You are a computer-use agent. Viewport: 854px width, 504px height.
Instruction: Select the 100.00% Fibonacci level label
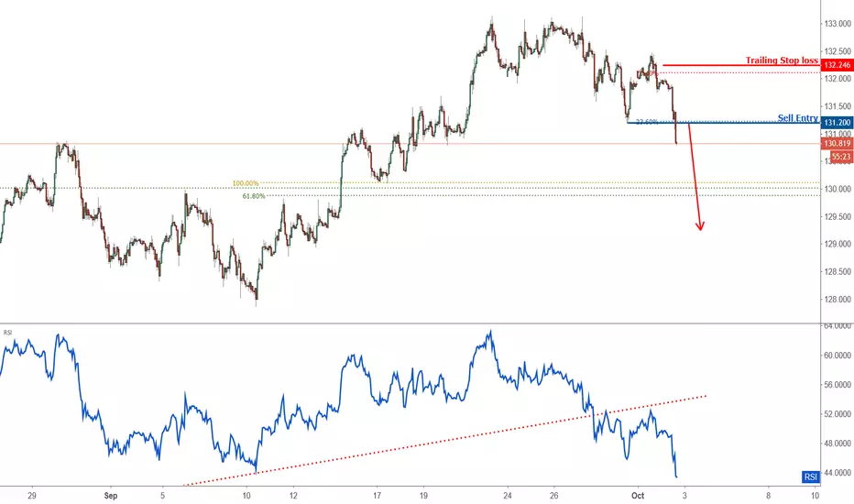[245, 183]
